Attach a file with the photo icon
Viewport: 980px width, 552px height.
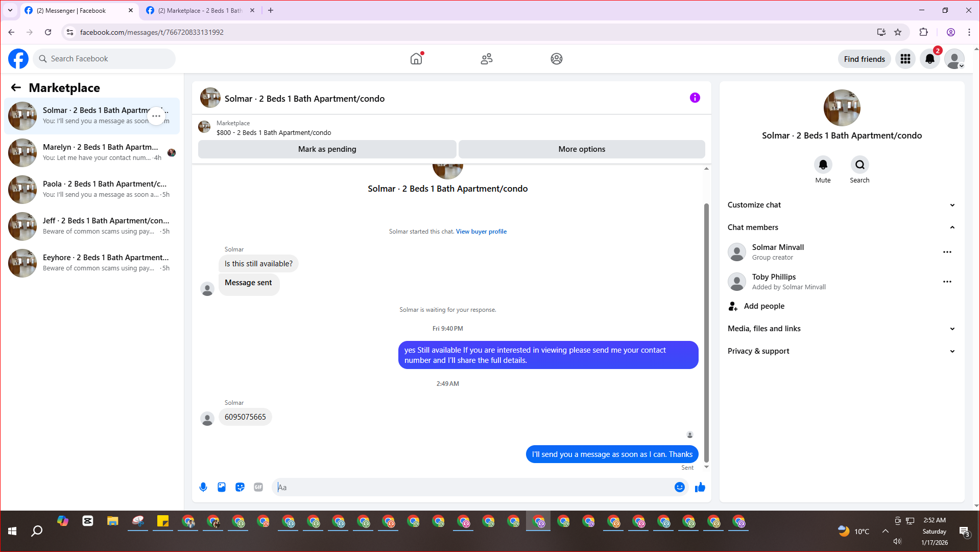tap(222, 487)
